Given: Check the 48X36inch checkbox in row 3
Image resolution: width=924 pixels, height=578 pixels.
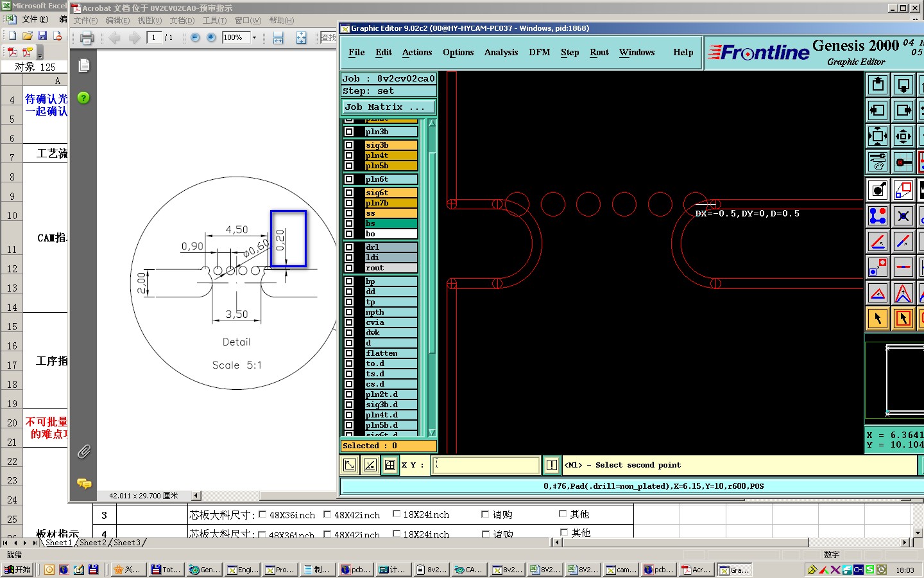Looking at the screenshot, I should point(262,514).
